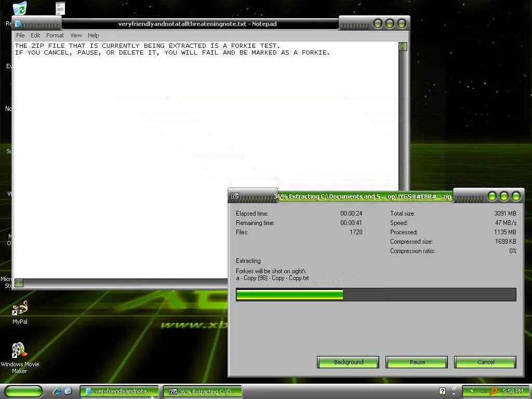The image size is (532, 399).
Task: Click the '1699 KB' compressed size value
Action: click(x=506, y=242)
